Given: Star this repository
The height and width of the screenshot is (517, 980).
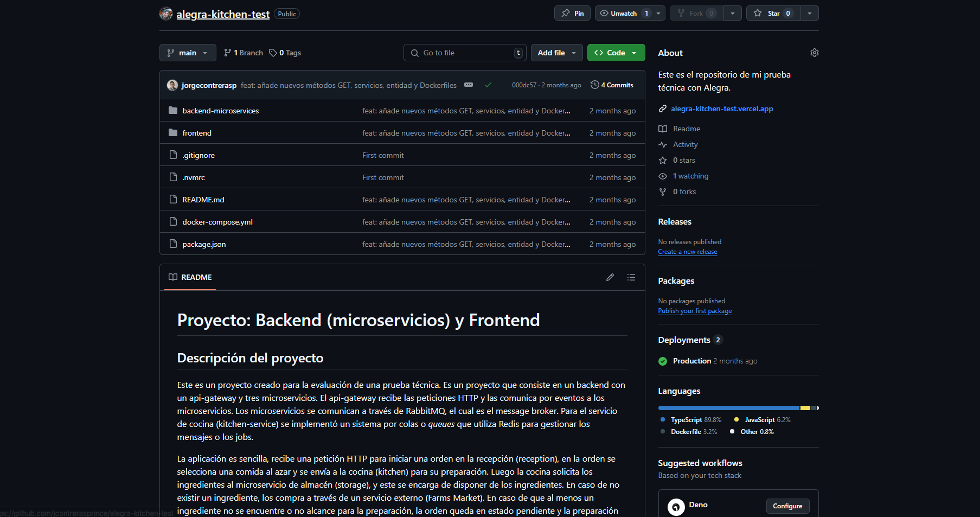Looking at the screenshot, I should (x=773, y=13).
